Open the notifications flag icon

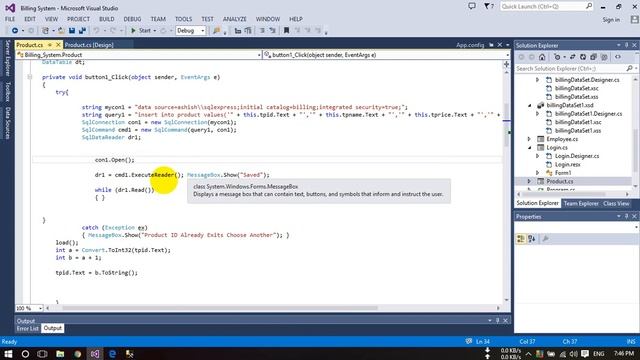[489, 7]
